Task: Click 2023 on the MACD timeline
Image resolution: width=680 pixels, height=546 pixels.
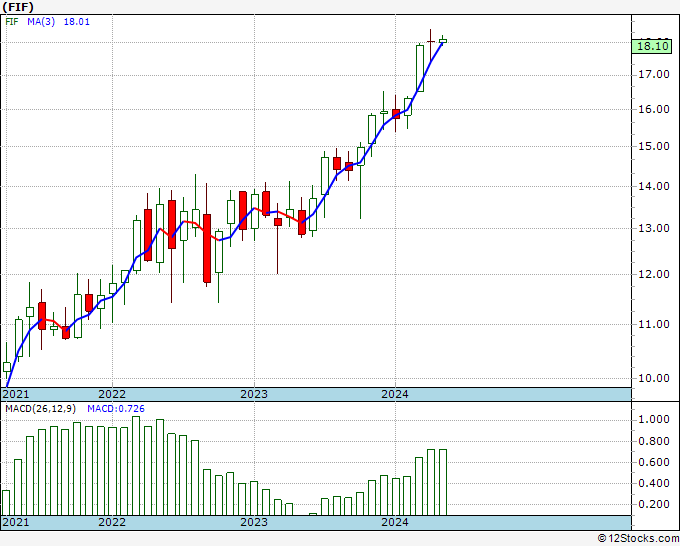Action: [254, 522]
